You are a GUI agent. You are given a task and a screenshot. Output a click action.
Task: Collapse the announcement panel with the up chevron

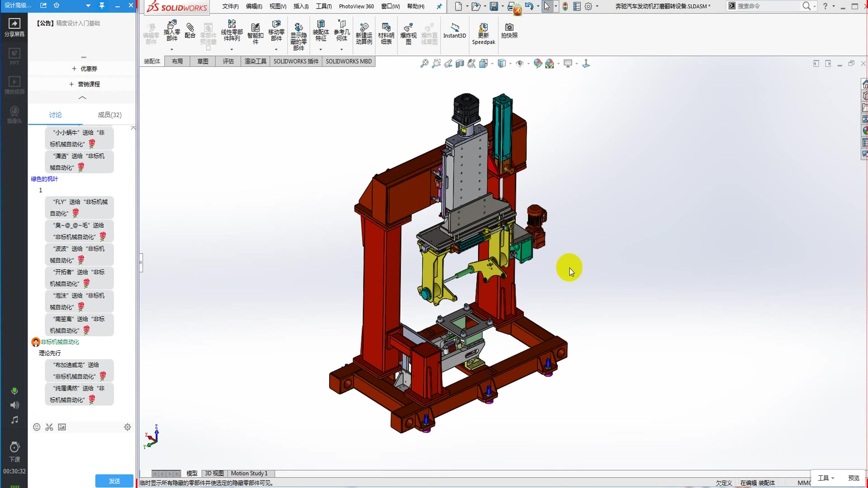[x=82, y=98]
